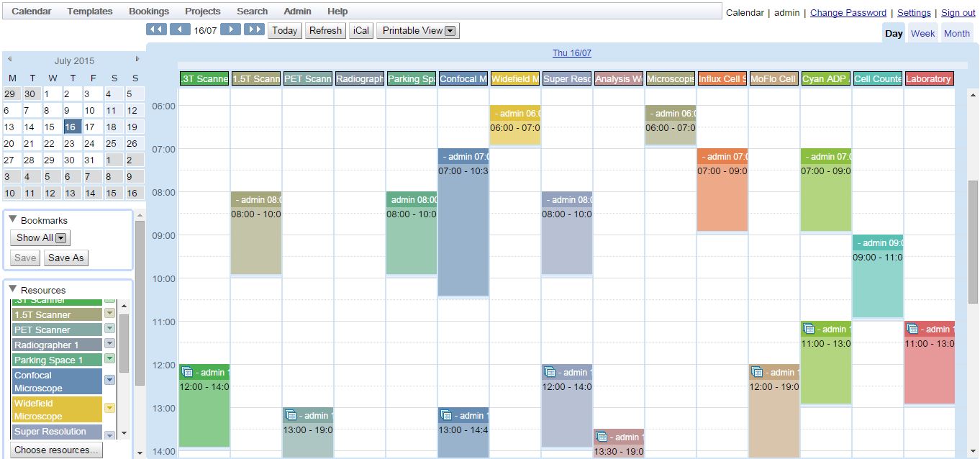
Task: Click the Choose resources button
Action: click(x=57, y=450)
